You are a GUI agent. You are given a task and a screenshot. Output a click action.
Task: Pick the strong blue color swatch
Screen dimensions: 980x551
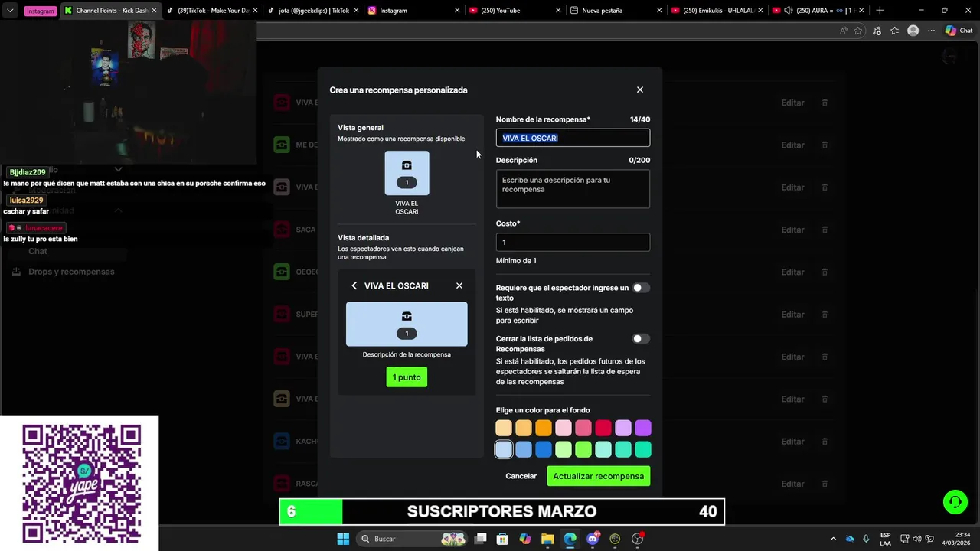pos(544,449)
